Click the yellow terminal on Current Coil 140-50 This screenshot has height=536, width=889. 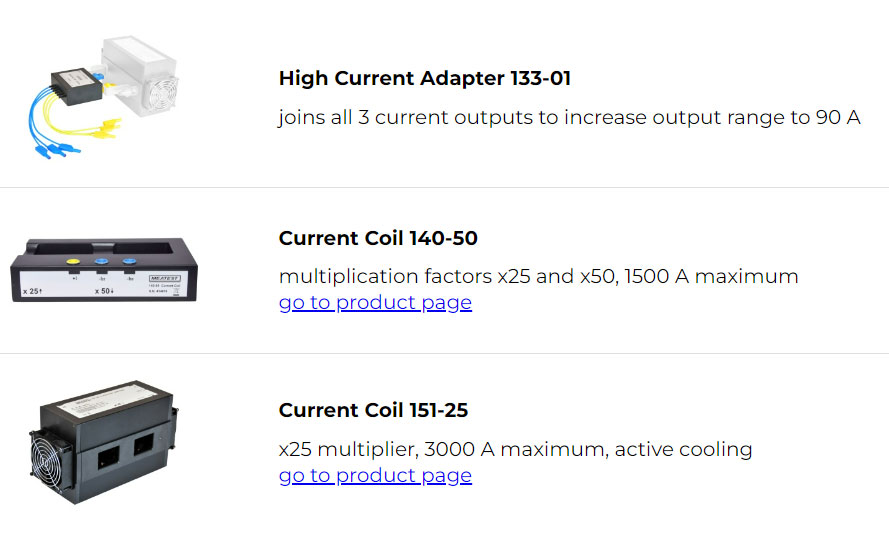(73, 262)
